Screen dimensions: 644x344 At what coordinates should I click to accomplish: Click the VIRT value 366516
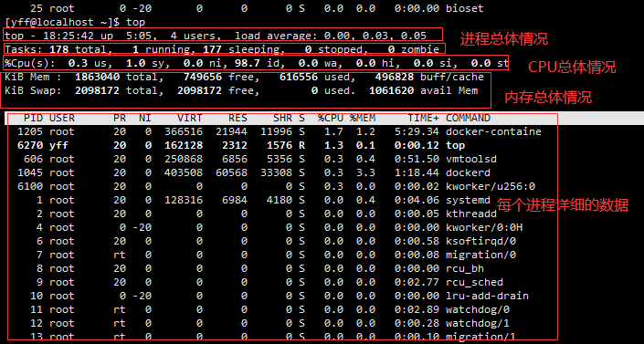tap(184, 131)
